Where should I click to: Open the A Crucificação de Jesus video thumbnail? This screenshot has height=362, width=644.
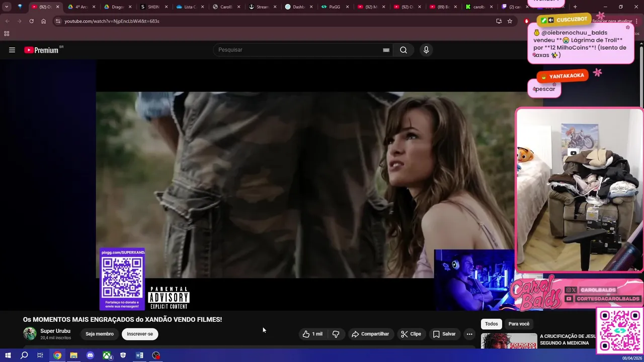[x=509, y=341]
